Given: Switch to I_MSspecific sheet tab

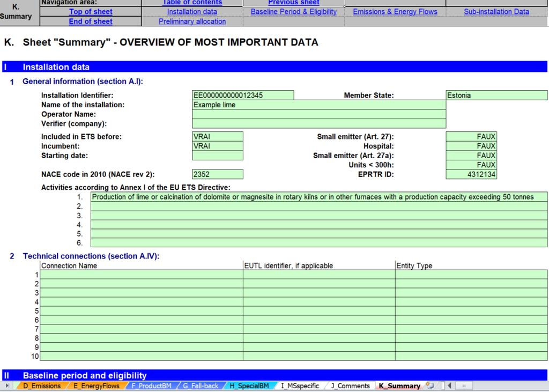Looking at the screenshot, I should (300, 386).
